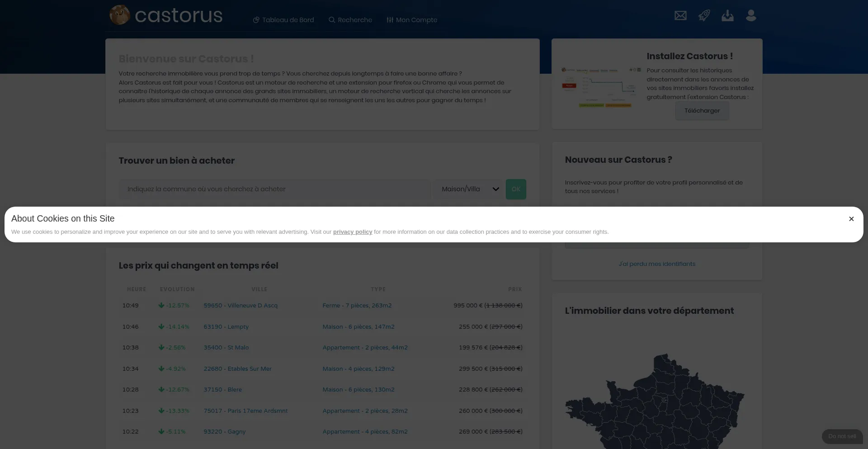Click the Do not sell button

(x=842, y=436)
